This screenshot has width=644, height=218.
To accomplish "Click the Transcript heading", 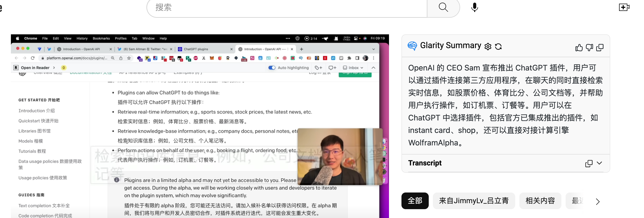I will tap(425, 163).
